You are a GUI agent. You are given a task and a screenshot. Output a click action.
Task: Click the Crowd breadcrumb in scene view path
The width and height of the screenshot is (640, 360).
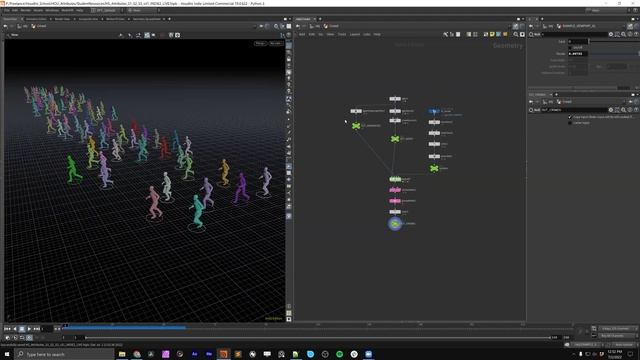39,26
